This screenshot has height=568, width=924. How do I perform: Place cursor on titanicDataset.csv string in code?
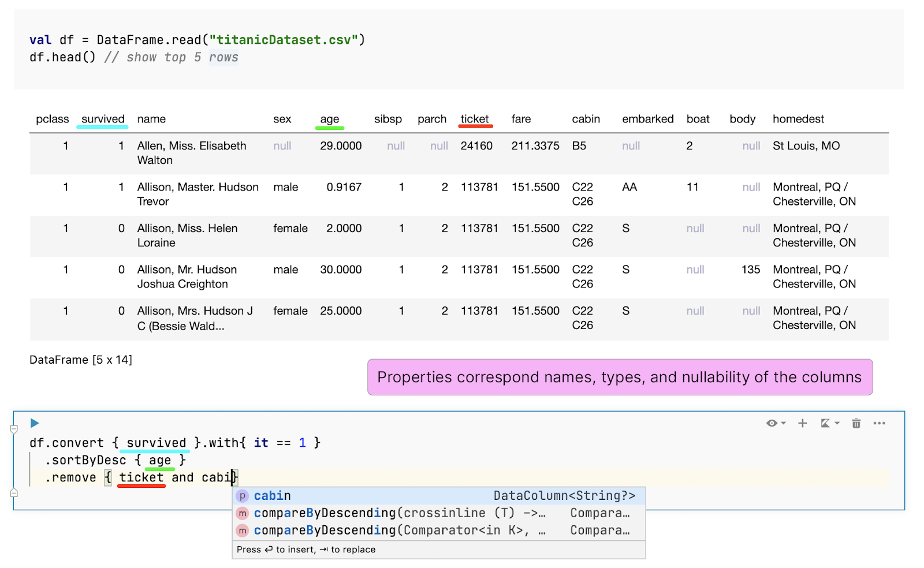click(x=283, y=40)
